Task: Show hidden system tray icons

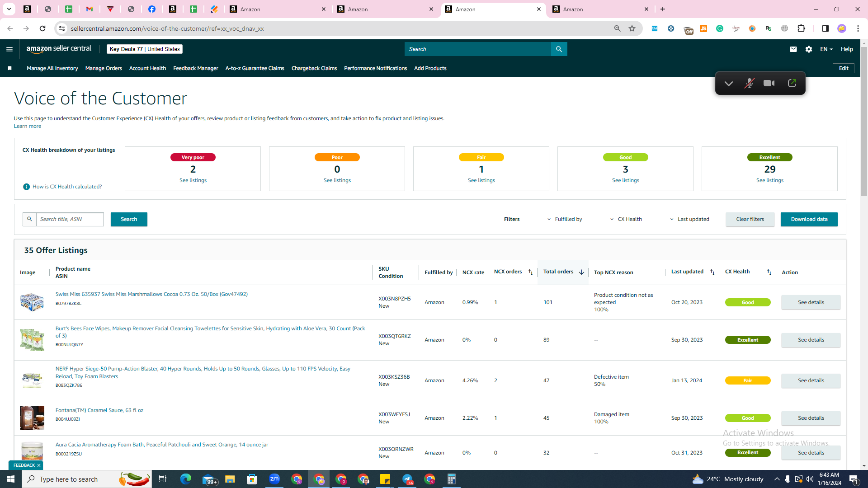Action: pos(777,479)
